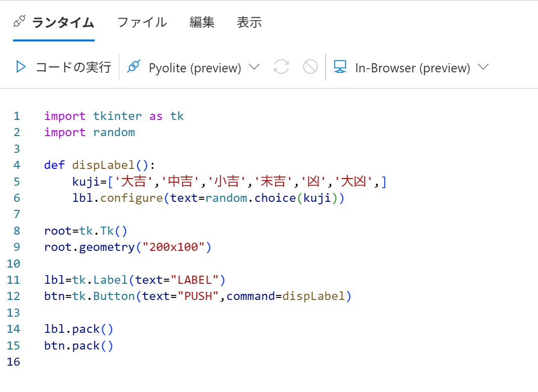Click line number 1 in gutter
538x392 pixels.
(17, 116)
